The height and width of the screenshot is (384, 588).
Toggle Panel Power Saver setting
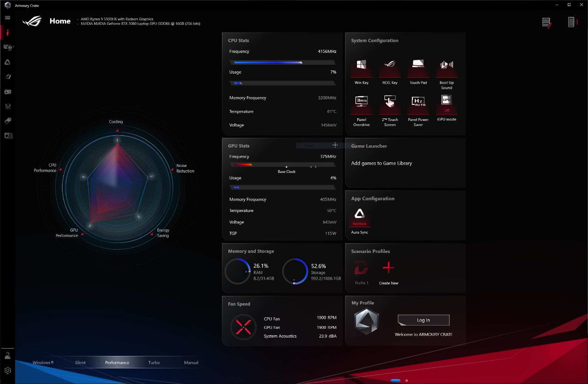tap(418, 105)
